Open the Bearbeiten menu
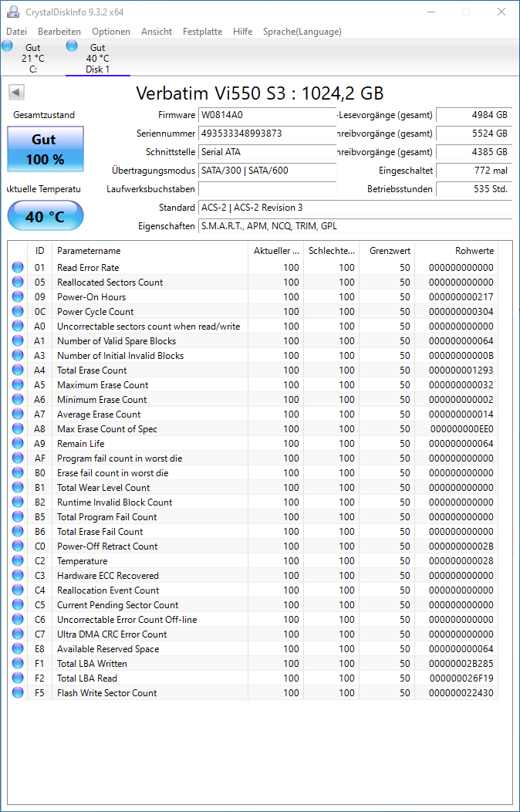520x812 pixels. [x=59, y=32]
